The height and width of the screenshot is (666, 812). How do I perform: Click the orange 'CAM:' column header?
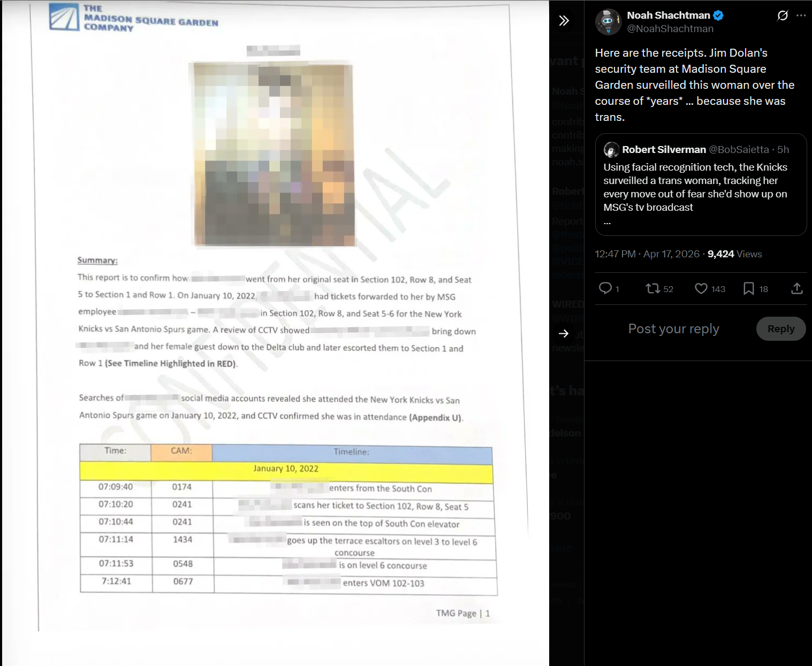coord(181,452)
